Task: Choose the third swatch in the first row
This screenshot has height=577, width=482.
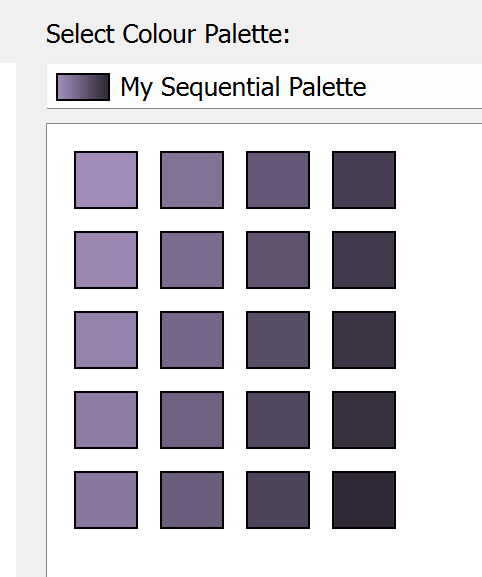Action: point(278,180)
